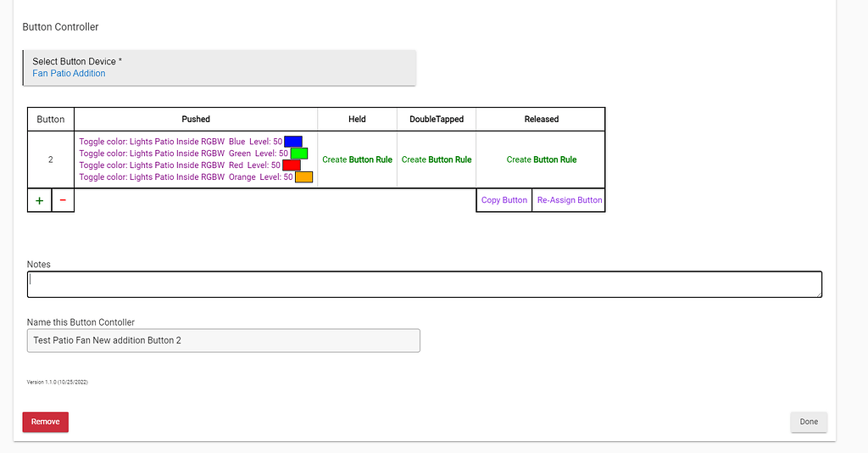Viewport: 868px width, 453px height.
Task: Click the Copy Button option
Action: [x=504, y=200]
